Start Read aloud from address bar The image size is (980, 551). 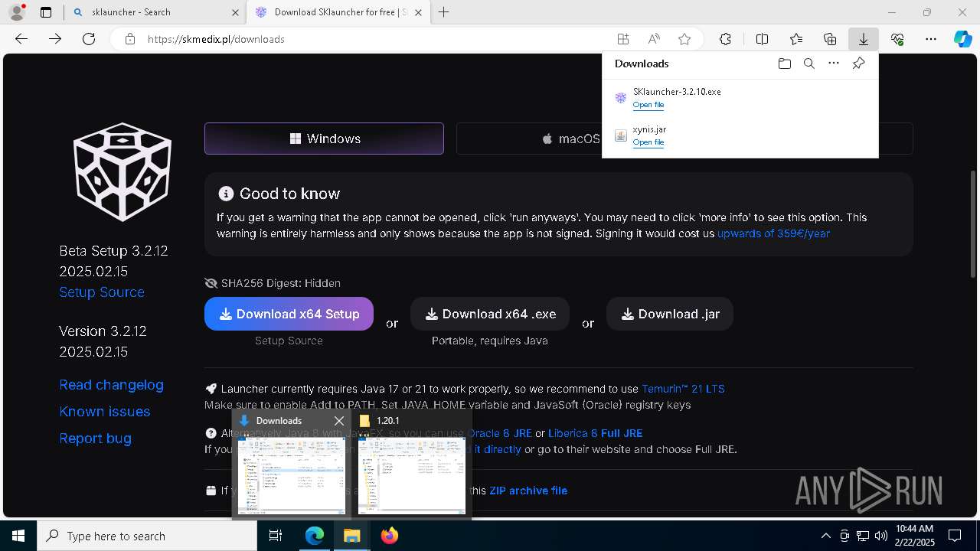tap(654, 39)
